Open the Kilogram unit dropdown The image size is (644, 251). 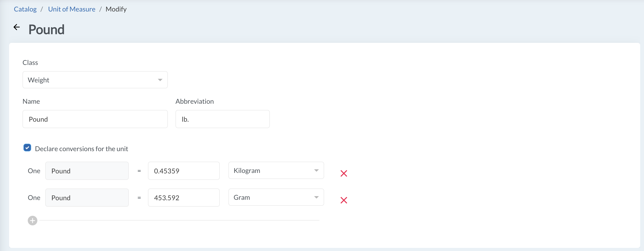[x=276, y=170]
